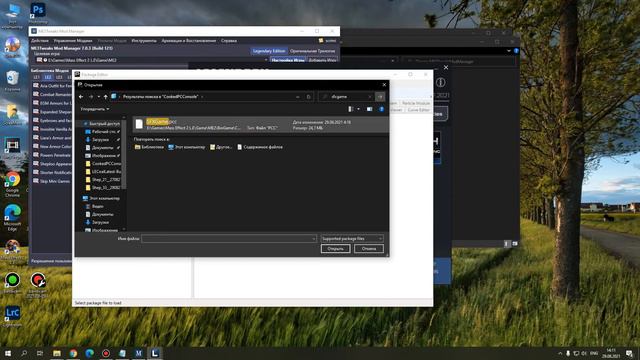This screenshot has height=360, width=640.
Task: Toggle the preview pane icon
Action: [369, 109]
